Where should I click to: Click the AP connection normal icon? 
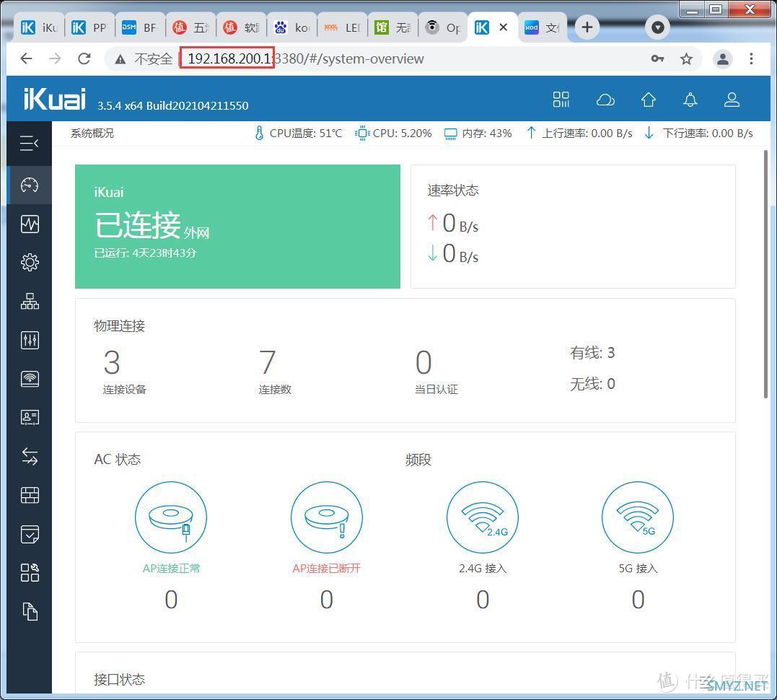pos(171,517)
